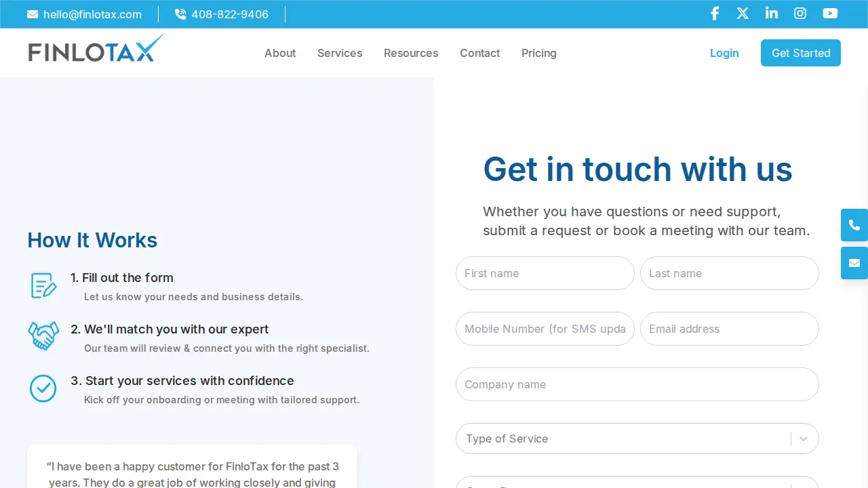
Task: Open the LinkedIn social icon
Action: (x=772, y=14)
